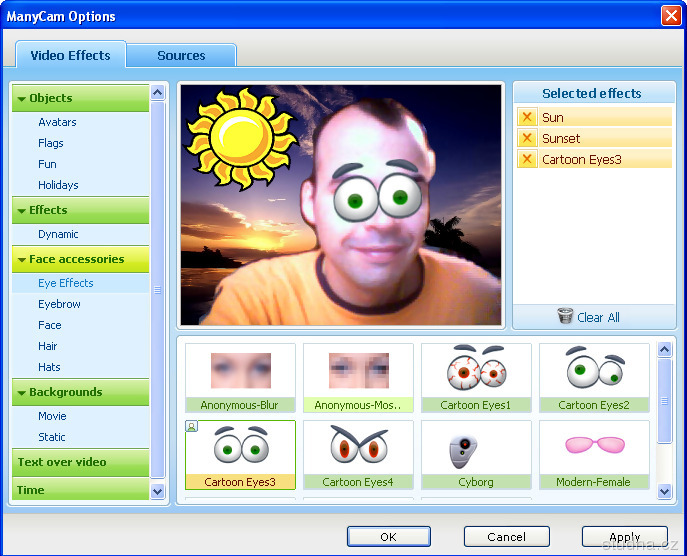Switch to the Sources tab
The width and height of the screenshot is (687, 556).
[181, 56]
